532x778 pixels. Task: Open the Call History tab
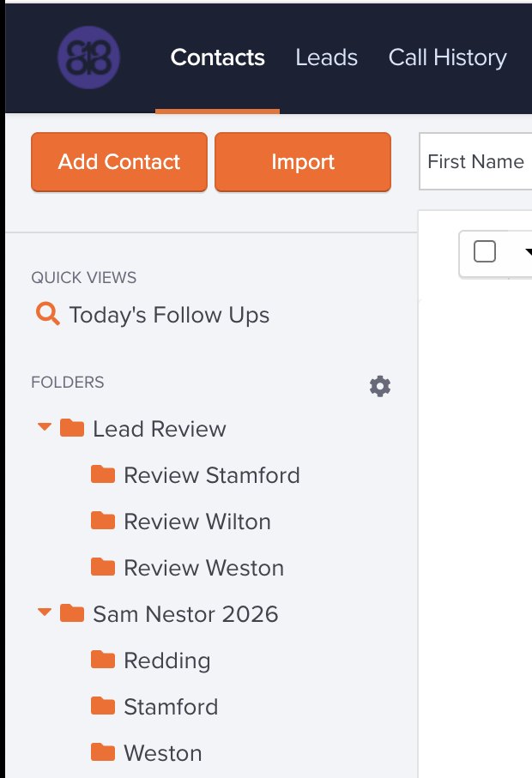click(448, 57)
